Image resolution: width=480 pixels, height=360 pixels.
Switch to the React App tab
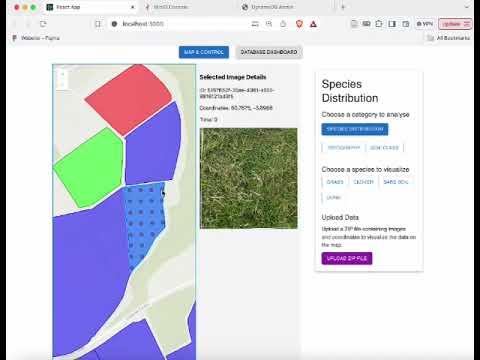(90, 7)
